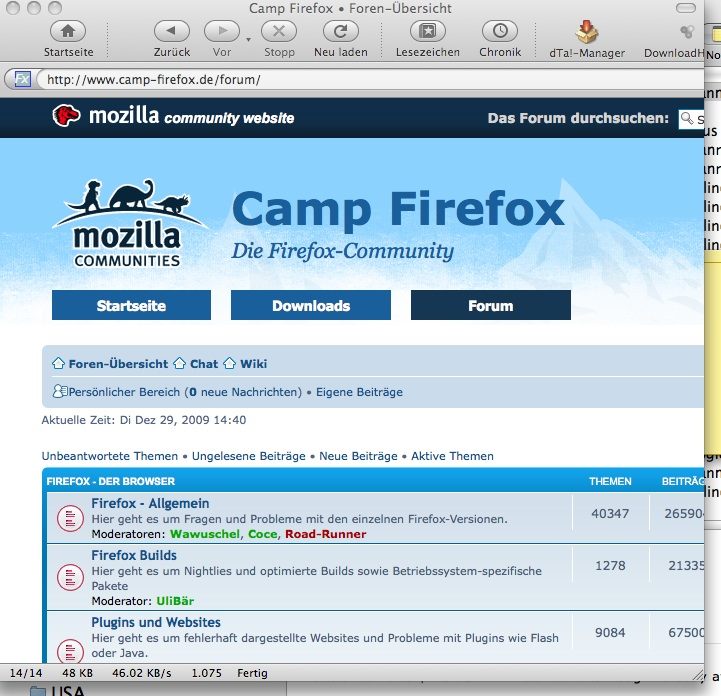Click the 40347 Themen count
721x696 pixels.
(x=610, y=513)
